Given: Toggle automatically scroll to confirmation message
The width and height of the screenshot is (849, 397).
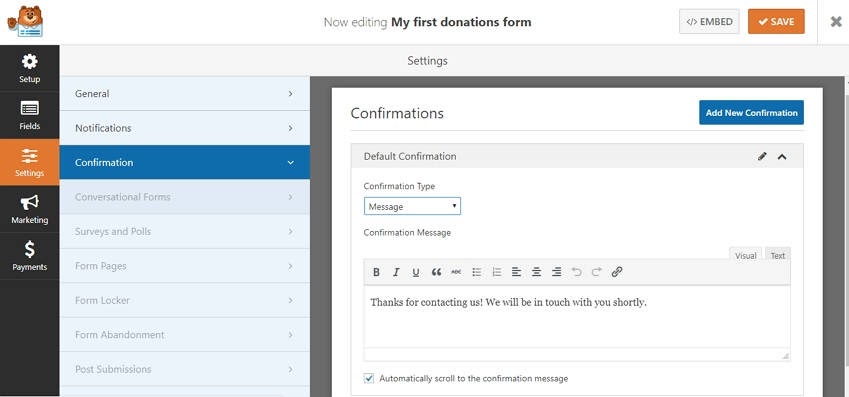Looking at the screenshot, I should pyautogui.click(x=369, y=379).
